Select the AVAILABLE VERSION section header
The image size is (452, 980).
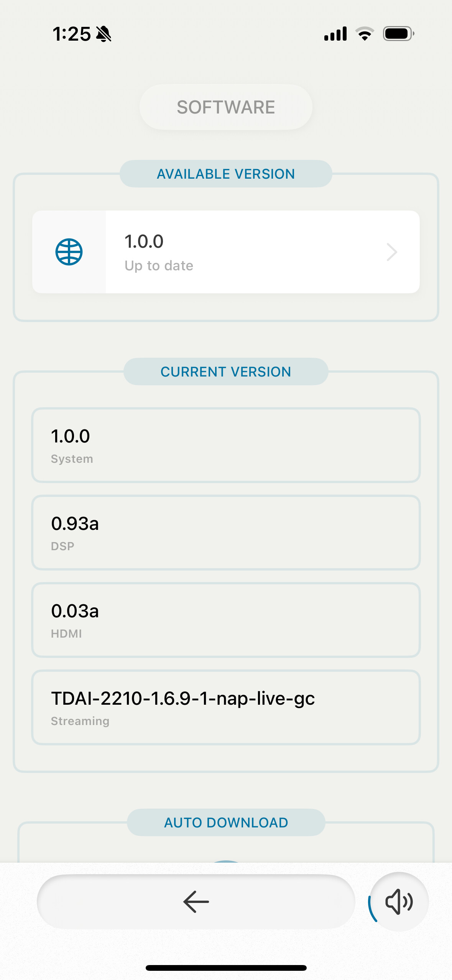tap(226, 174)
